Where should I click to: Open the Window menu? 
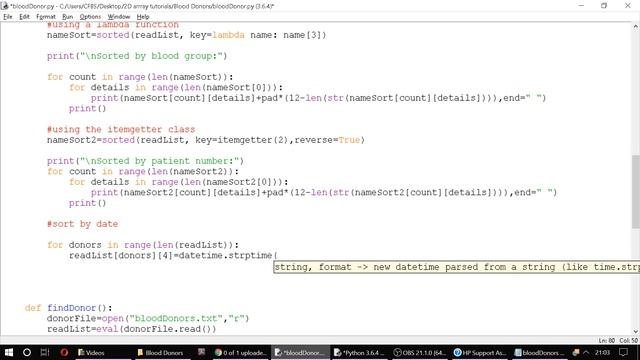pyautogui.click(x=119, y=17)
